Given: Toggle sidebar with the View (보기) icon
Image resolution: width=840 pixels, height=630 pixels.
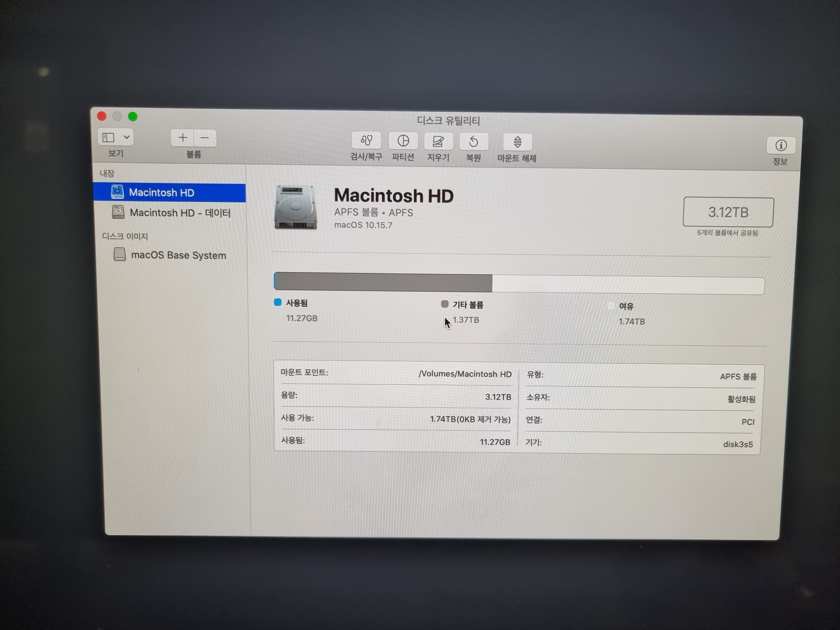Looking at the screenshot, I should point(109,137).
